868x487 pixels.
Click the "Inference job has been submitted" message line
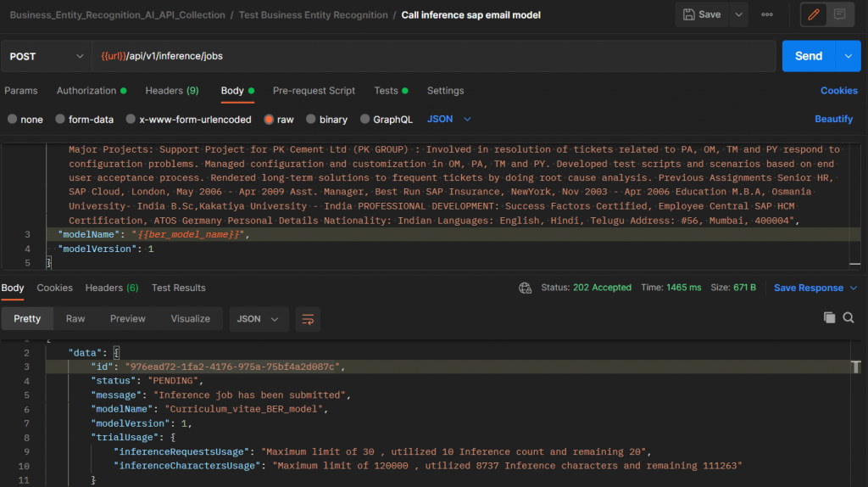click(x=221, y=395)
